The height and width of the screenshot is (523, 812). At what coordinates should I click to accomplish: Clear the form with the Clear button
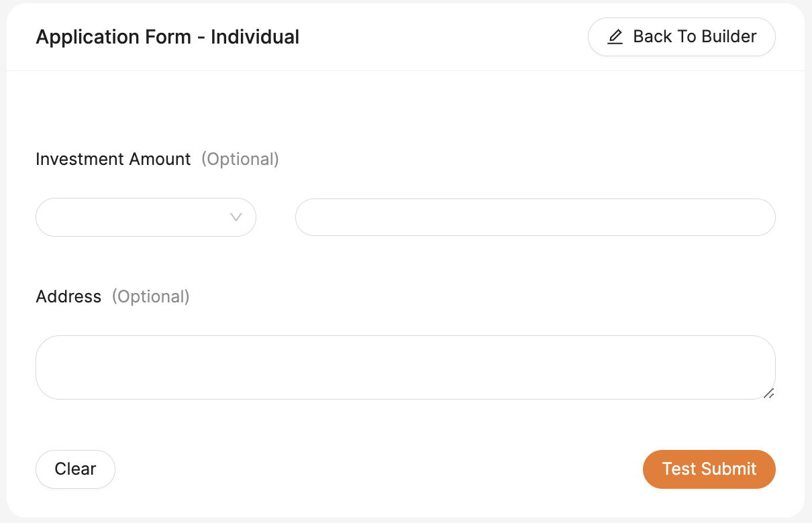75,469
